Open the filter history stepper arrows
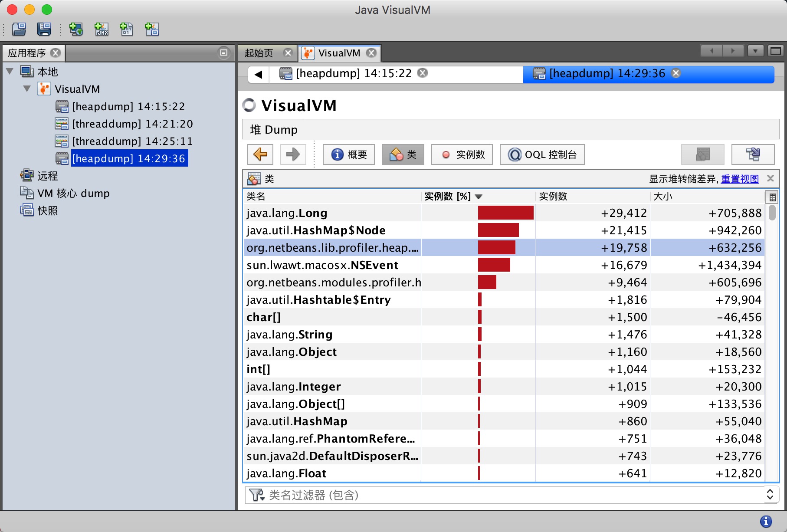This screenshot has width=787, height=532. click(x=770, y=495)
